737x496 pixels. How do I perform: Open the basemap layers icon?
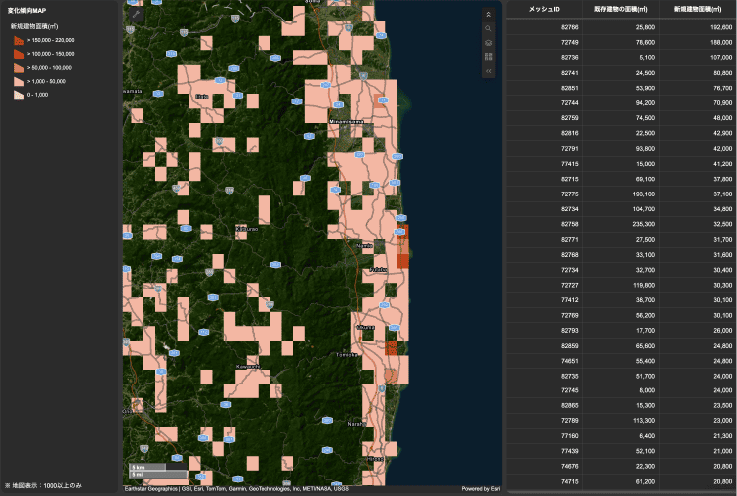click(488, 44)
